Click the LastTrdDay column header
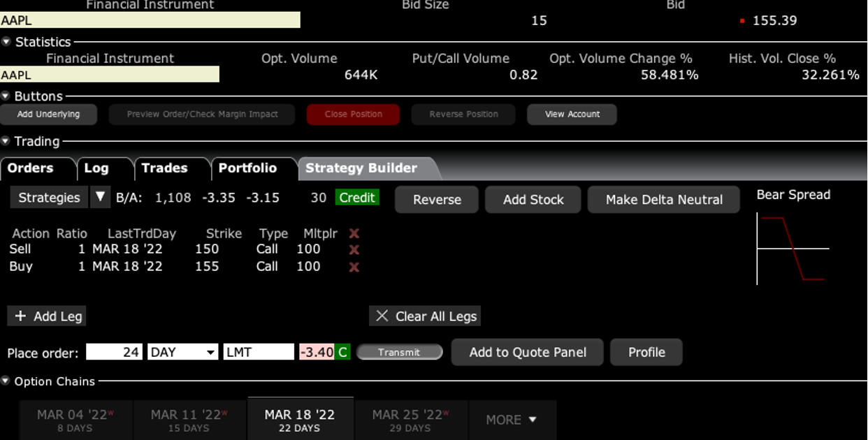This screenshot has width=868, height=440. (x=142, y=233)
